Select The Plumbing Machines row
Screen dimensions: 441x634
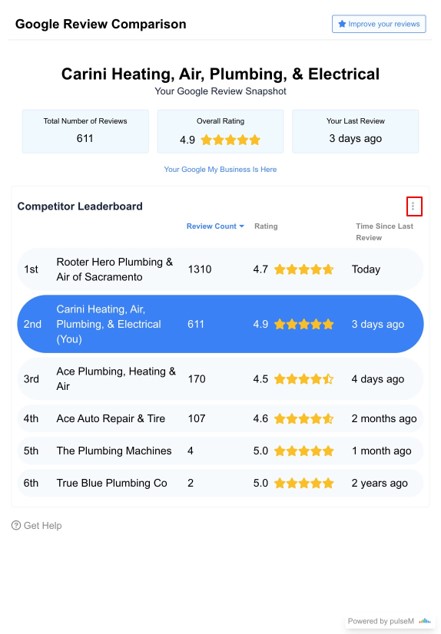point(220,450)
